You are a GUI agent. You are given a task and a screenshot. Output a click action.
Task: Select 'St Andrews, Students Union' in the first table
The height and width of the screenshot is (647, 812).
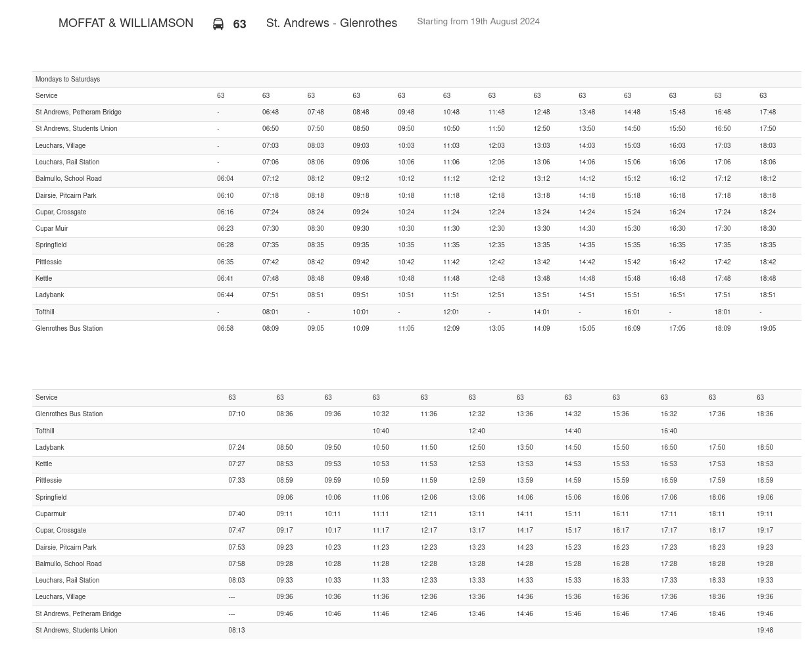point(76,129)
